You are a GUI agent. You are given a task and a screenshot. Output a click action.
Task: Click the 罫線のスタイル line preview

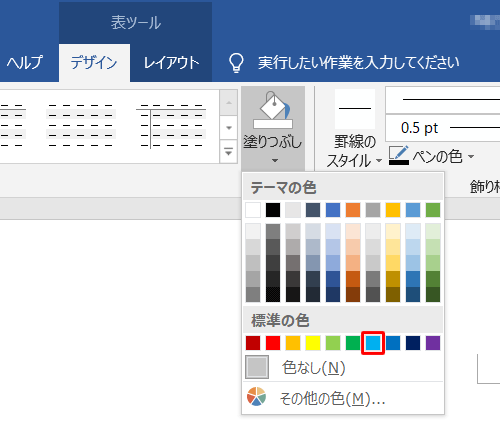coord(355,109)
